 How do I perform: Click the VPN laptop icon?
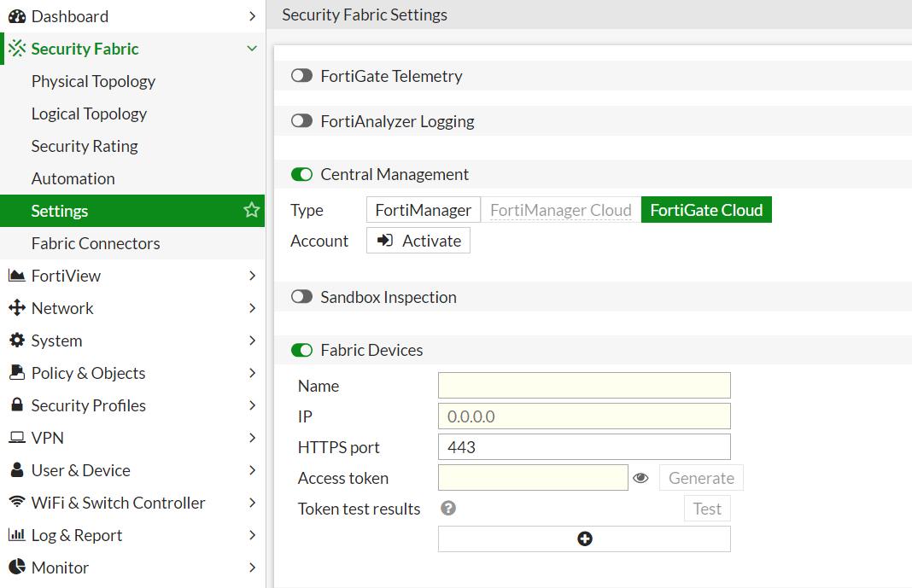[17, 437]
